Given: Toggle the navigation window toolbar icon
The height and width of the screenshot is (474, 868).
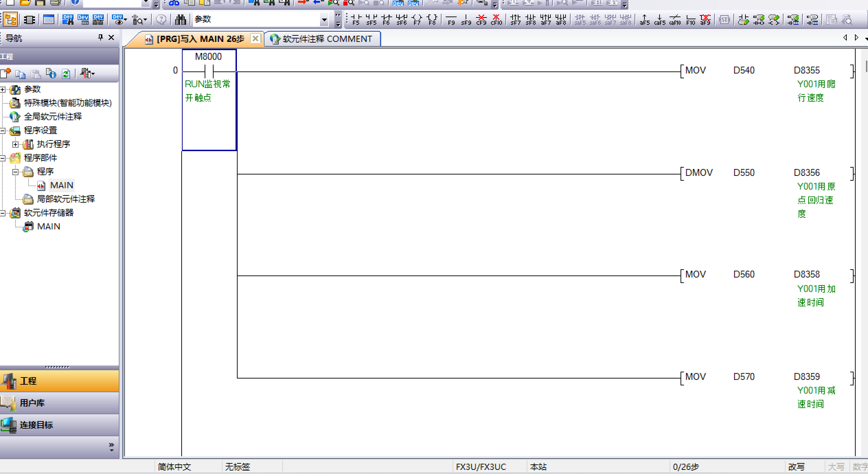Looking at the screenshot, I should (10, 20).
